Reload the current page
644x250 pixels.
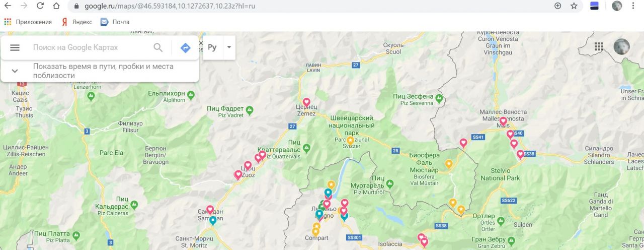(x=40, y=6)
